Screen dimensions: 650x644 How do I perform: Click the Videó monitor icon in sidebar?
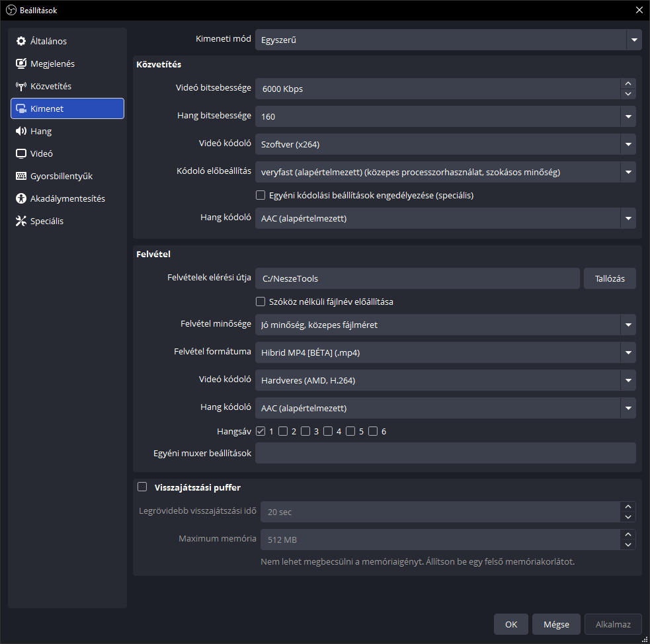point(20,153)
